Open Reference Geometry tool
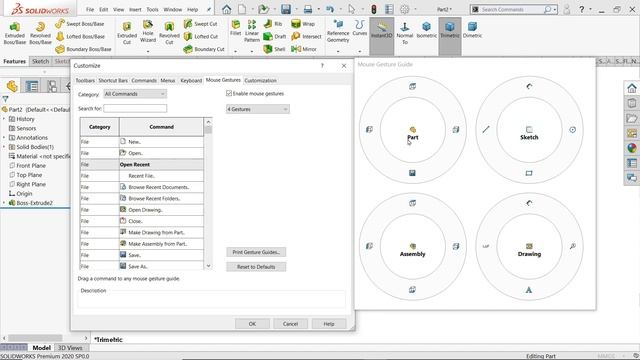The width and height of the screenshot is (640, 360). coord(338,31)
